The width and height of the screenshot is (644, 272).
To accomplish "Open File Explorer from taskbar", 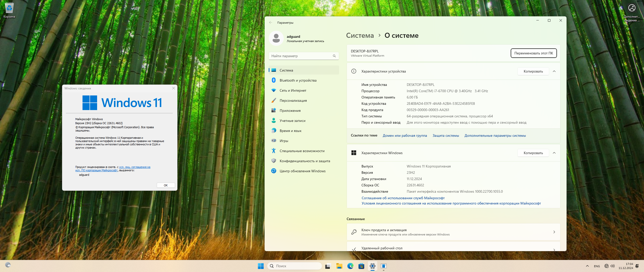I will pos(339,266).
